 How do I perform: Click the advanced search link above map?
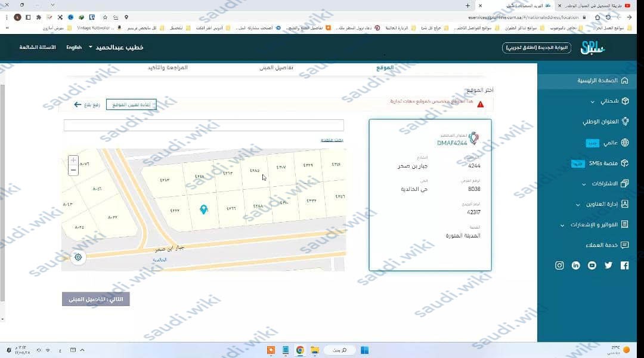tap(332, 140)
